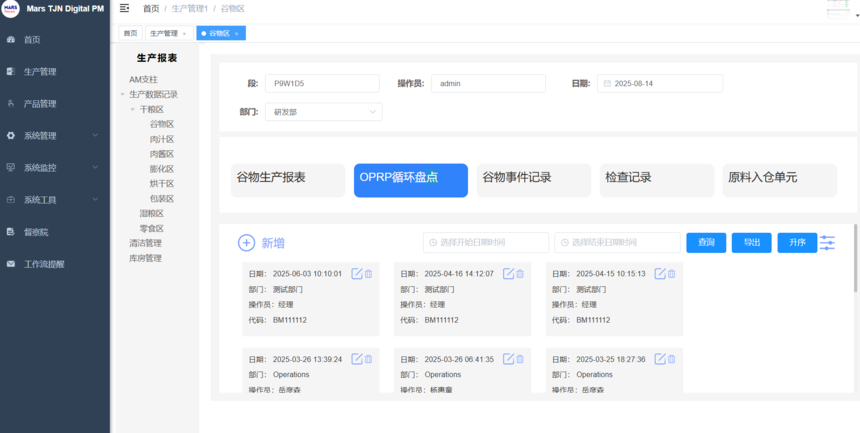860x433 pixels.
Task: Delete the 2025-04-16 14:12:07 record
Action: pos(520,274)
